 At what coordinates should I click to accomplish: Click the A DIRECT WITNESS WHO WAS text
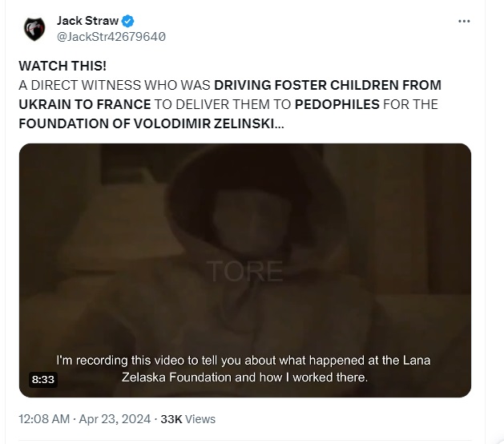[x=115, y=85]
